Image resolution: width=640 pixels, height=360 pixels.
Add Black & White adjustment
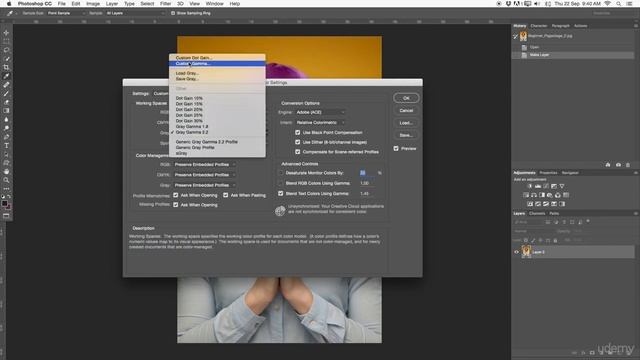point(542,195)
